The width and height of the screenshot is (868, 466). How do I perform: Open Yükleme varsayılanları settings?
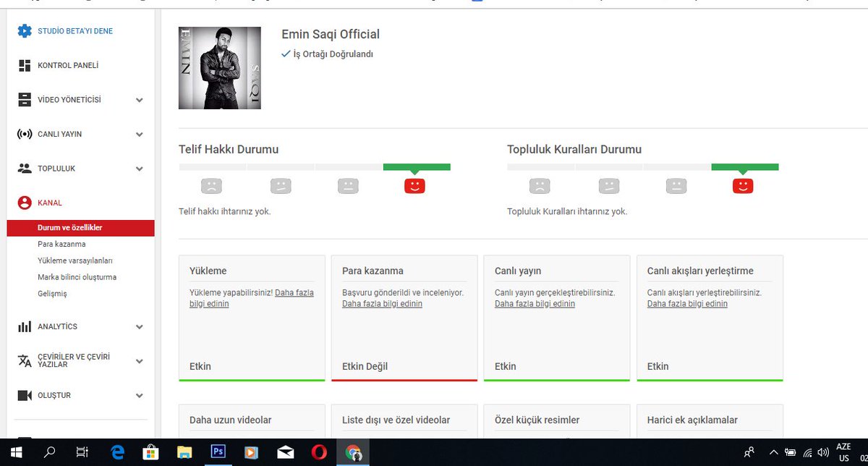(x=75, y=261)
